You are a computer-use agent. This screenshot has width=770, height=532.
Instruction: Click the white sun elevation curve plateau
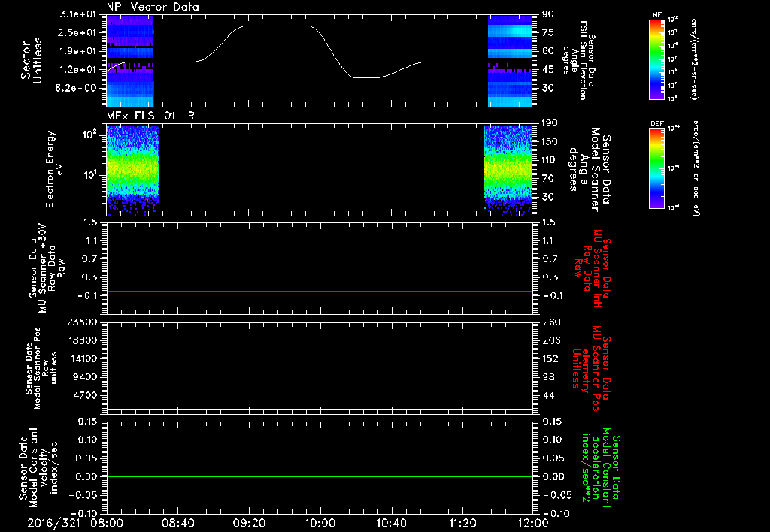click(278, 26)
